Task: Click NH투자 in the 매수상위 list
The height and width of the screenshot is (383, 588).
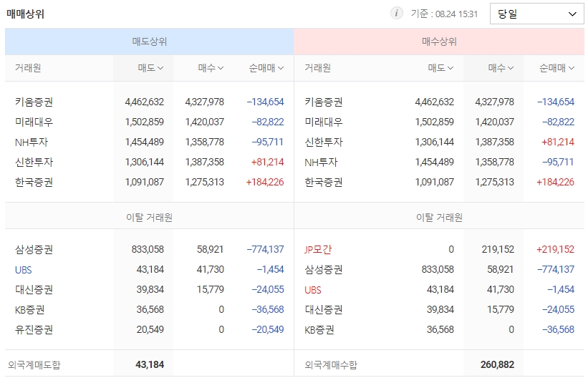Action: click(321, 163)
